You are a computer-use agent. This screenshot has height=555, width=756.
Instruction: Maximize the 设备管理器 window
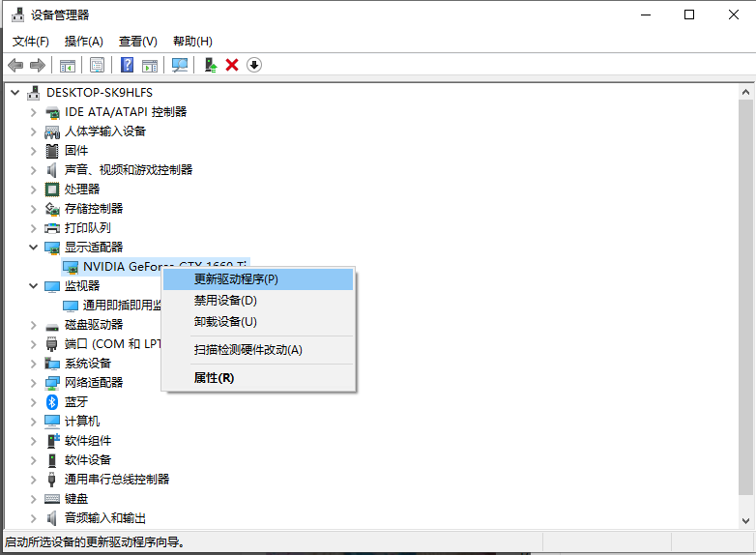pyautogui.click(x=689, y=15)
